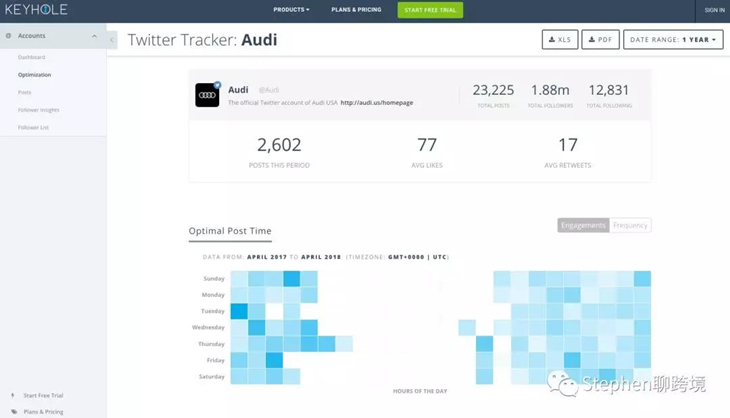
Task: Click Plans & Pricing in sidebar footer
Action: click(x=43, y=412)
